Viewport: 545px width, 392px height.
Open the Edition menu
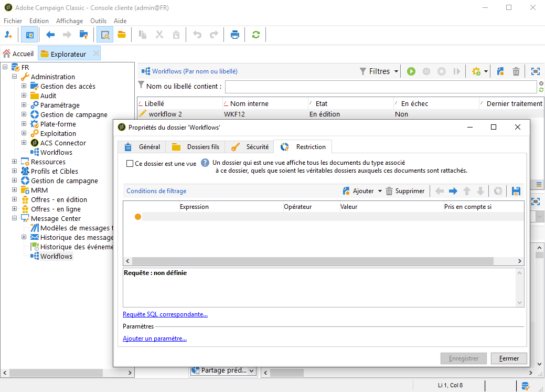pos(39,21)
